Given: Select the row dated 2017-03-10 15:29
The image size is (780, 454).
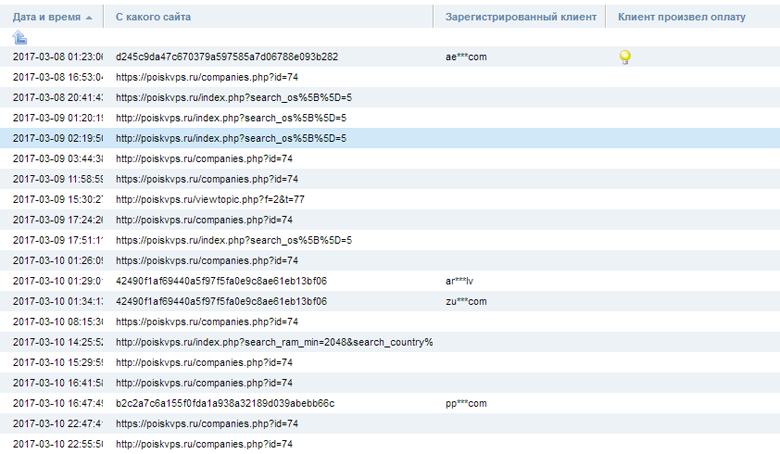Looking at the screenshot, I should tap(390, 363).
